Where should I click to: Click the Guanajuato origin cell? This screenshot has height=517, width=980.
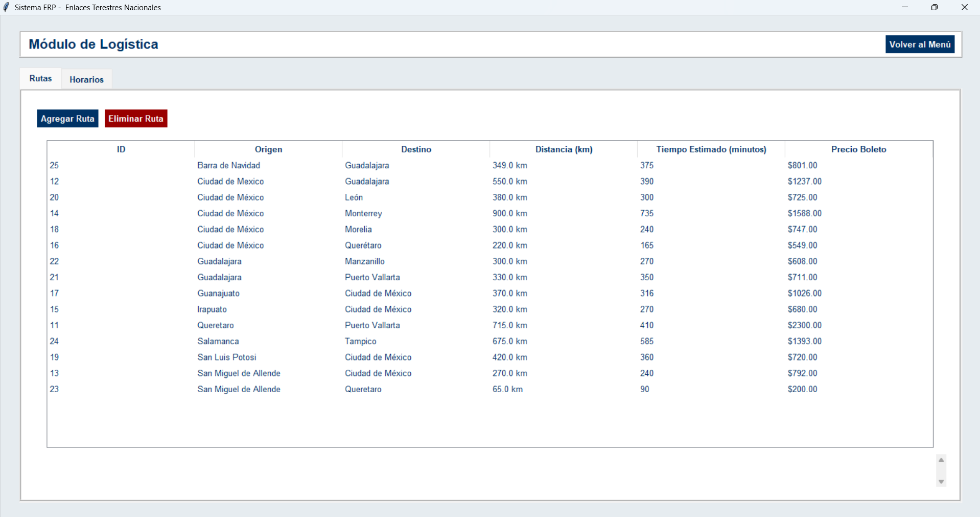pyautogui.click(x=219, y=294)
